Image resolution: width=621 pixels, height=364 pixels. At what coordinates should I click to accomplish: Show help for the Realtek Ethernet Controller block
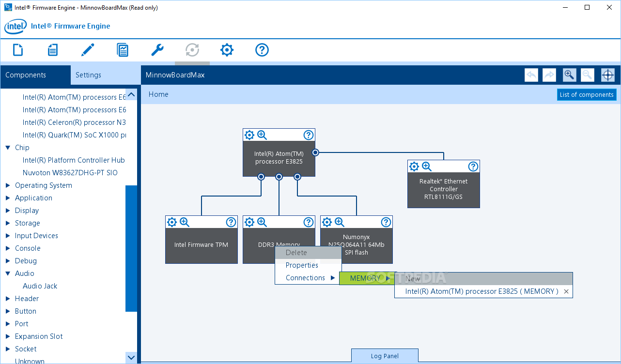pyautogui.click(x=473, y=167)
